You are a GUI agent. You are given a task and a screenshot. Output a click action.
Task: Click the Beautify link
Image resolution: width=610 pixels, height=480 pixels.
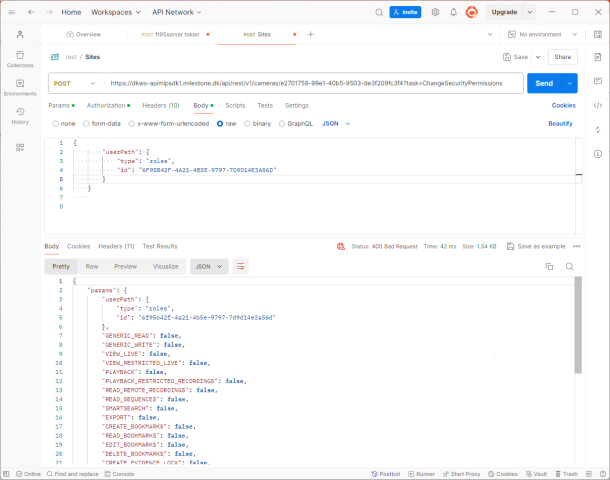coord(560,124)
